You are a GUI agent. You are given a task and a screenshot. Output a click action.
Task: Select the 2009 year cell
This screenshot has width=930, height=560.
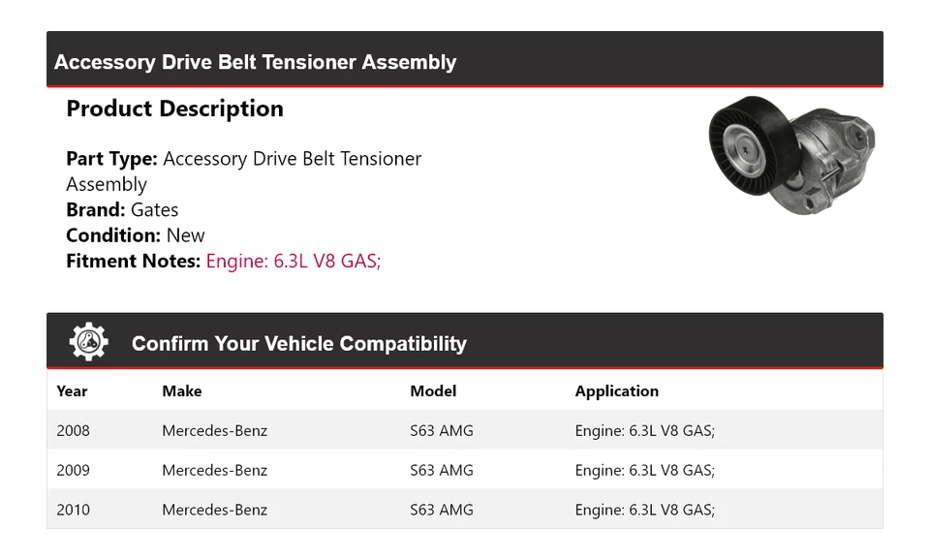pos(73,470)
